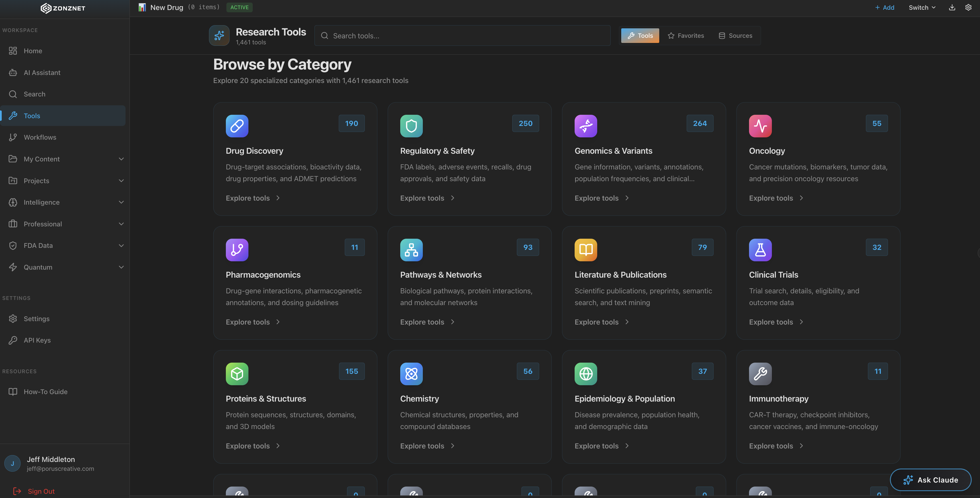Click the Literature & Publications book icon
The width and height of the screenshot is (980, 498).
585,250
